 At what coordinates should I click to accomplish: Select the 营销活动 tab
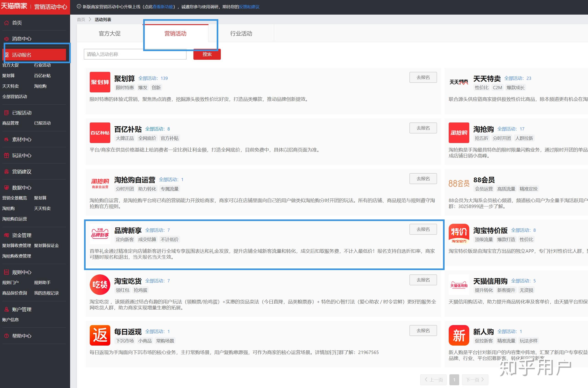(175, 33)
